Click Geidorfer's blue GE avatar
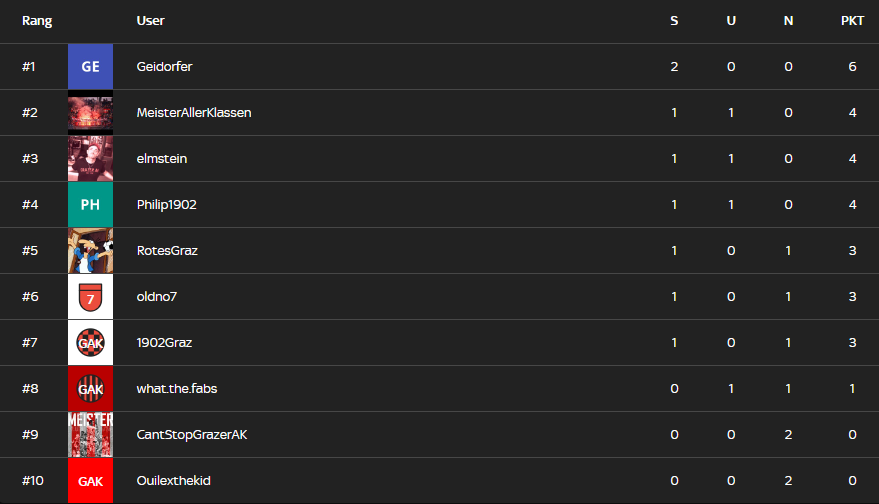 [90, 67]
